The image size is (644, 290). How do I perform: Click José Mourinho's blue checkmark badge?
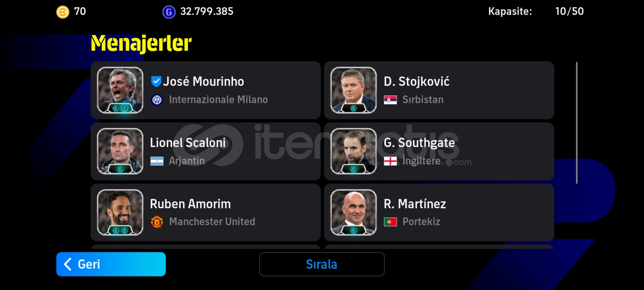tap(156, 81)
